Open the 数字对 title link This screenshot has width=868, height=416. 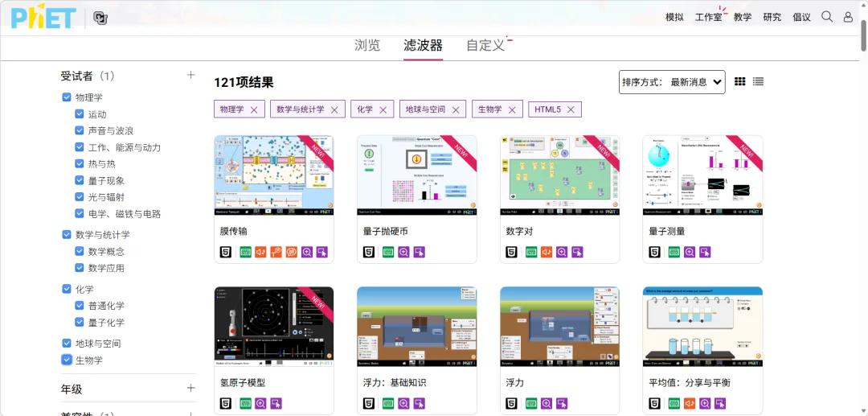519,231
